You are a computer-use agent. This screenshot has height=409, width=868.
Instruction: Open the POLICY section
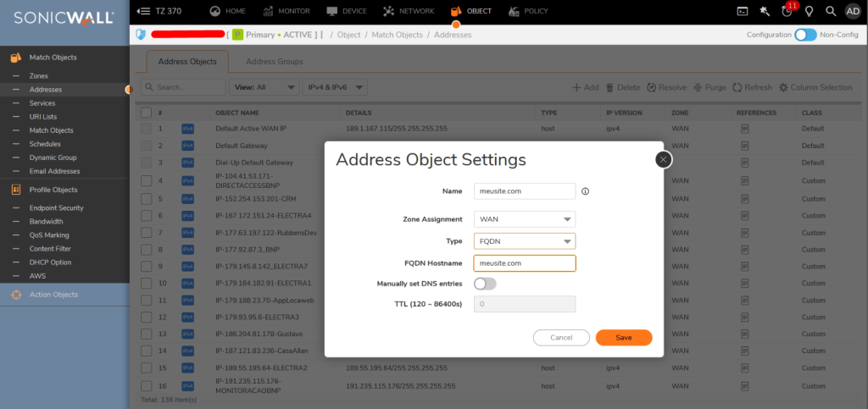coord(528,11)
